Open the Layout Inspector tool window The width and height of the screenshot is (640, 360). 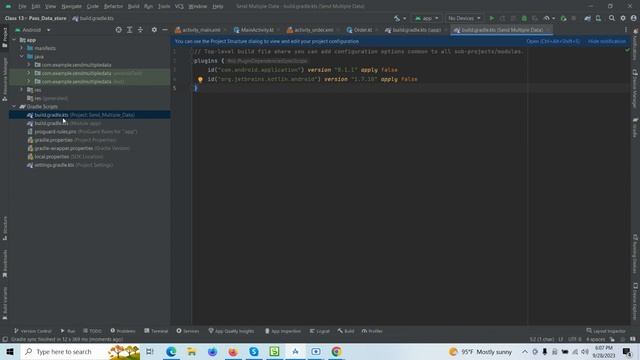(x=606, y=331)
